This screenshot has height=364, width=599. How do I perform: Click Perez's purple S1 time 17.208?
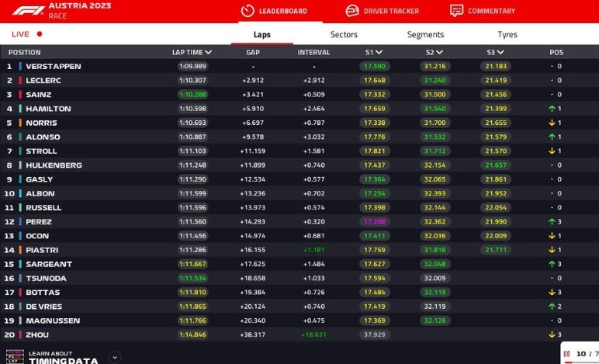375,222
